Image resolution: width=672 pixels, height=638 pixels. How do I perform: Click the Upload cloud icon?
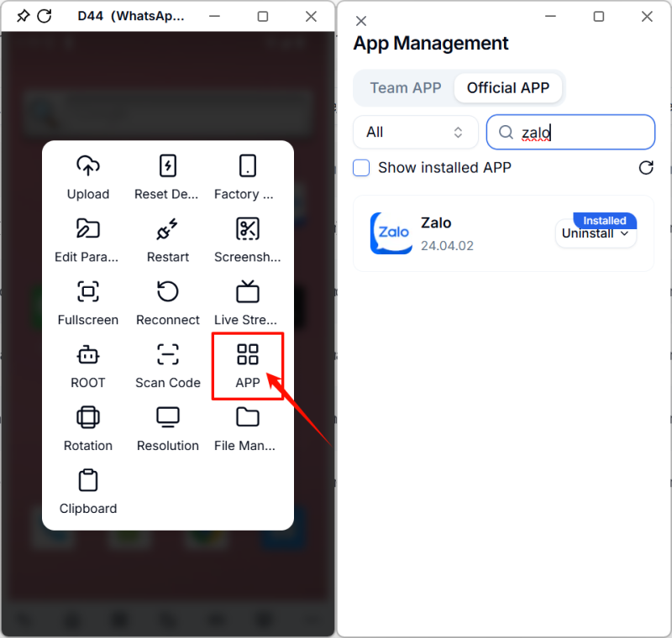88,165
